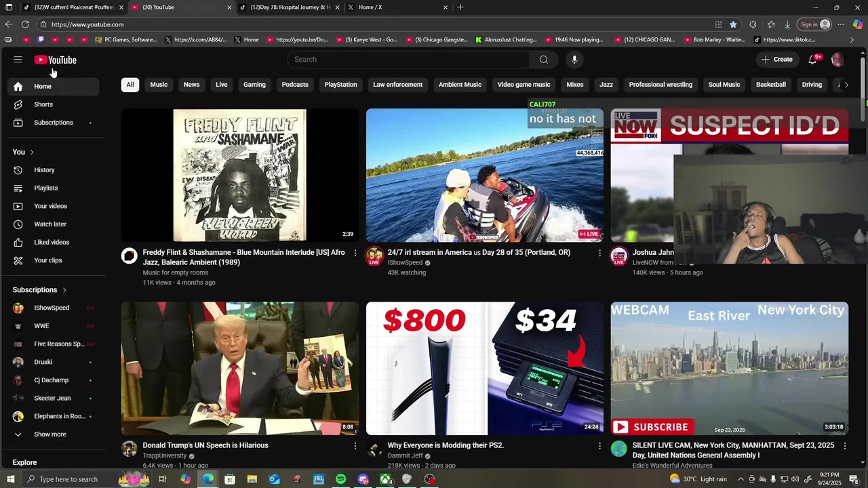The image size is (868, 488).
Task: Open browser downloads icon
Action: (x=787, y=24)
